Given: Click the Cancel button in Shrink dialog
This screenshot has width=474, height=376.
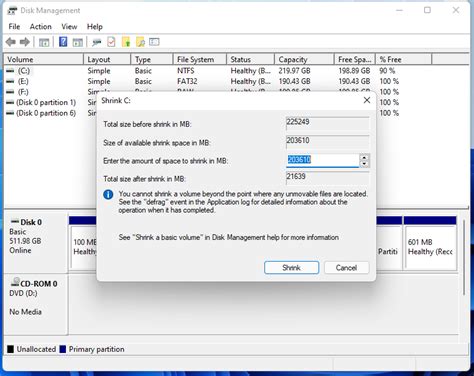Looking at the screenshot, I should click(x=346, y=268).
